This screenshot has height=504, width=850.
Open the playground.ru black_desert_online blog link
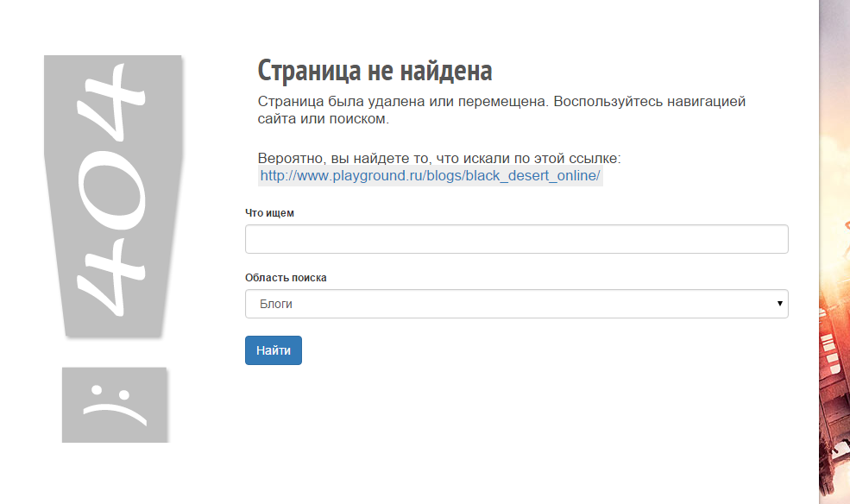430,175
